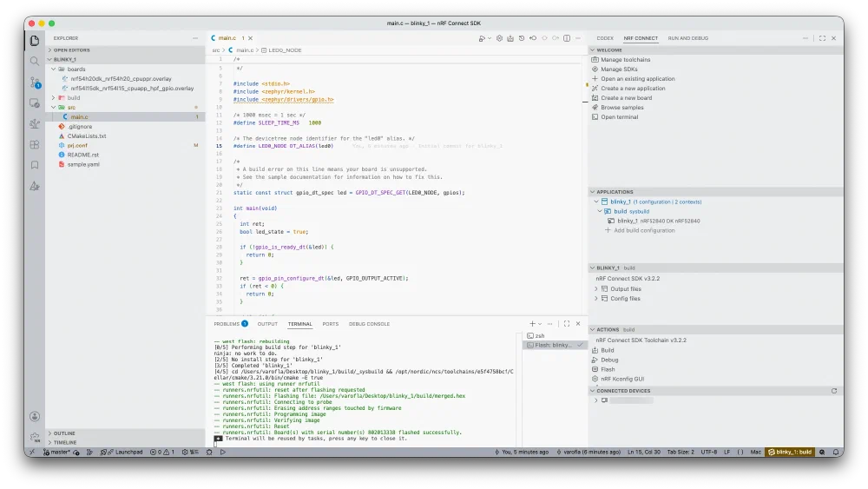Open the Extensions view icon
The image size is (868, 489).
click(35, 144)
